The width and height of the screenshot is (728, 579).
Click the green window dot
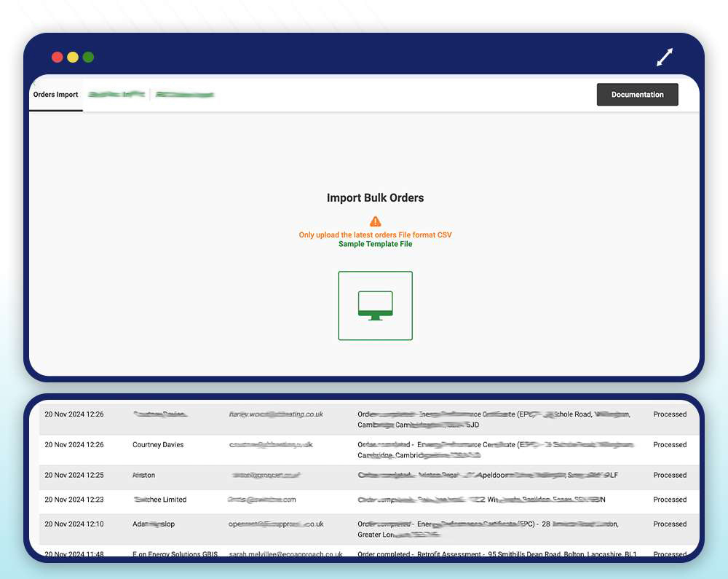tap(88, 57)
